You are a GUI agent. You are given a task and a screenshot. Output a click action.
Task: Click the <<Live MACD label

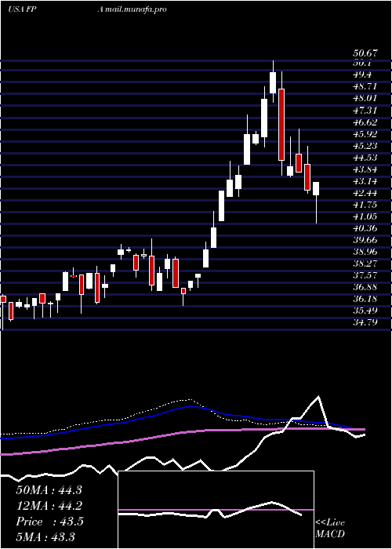click(x=330, y=529)
